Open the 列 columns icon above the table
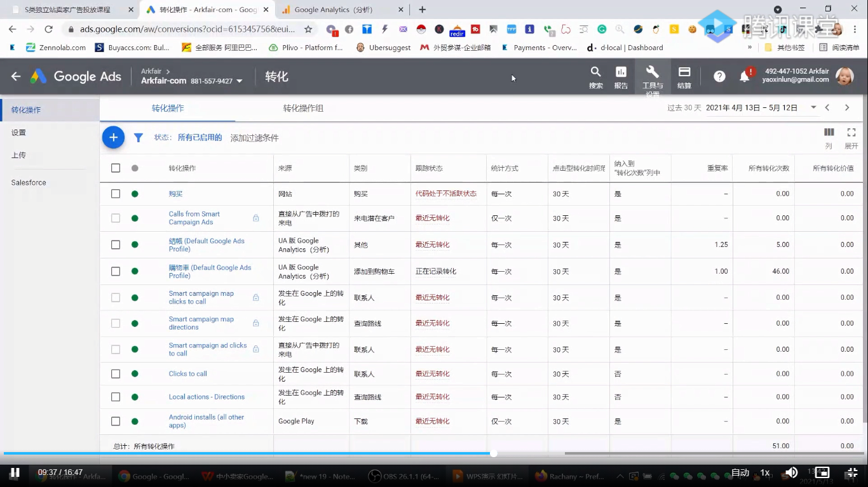The image size is (868, 487). click(x=829, y=132)
